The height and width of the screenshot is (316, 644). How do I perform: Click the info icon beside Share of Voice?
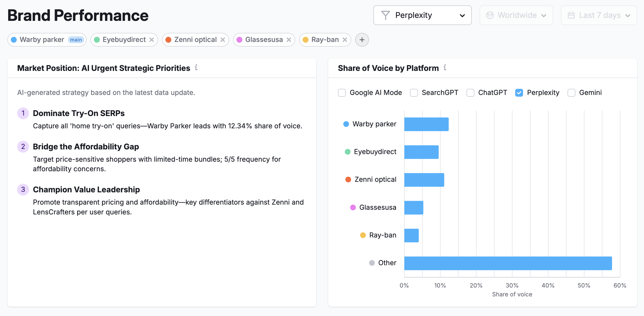coord(445,68)
